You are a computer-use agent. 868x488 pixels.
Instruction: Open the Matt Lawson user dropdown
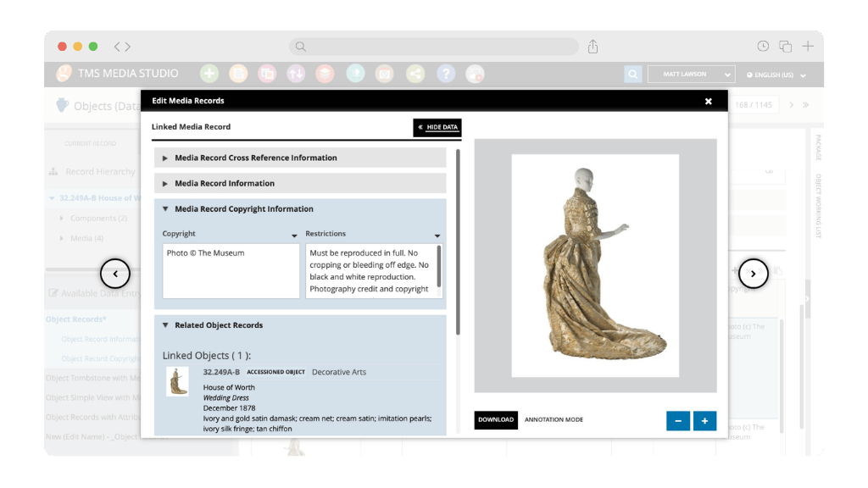click(x=692, y=75)
